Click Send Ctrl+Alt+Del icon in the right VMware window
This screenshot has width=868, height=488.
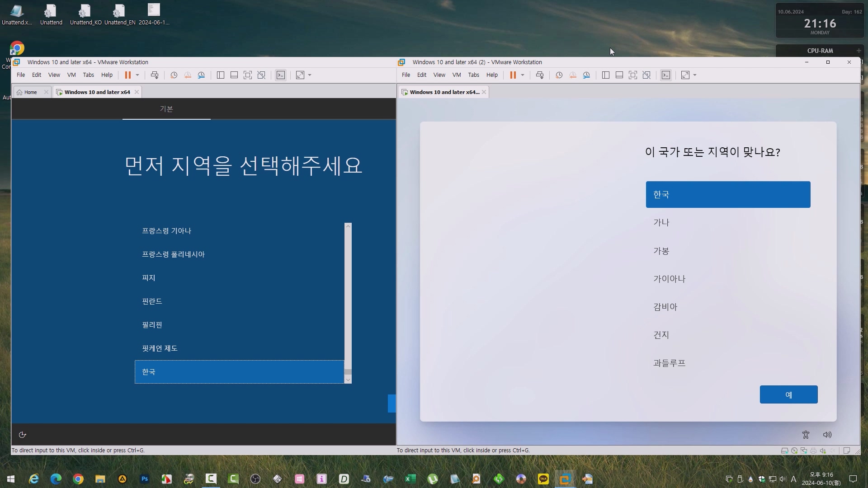540,75
